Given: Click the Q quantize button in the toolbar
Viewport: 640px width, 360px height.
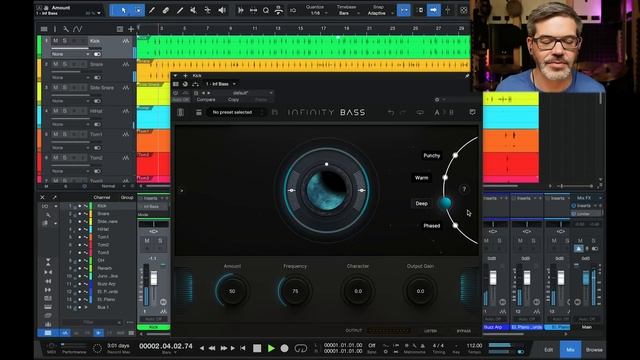Looking at the screenshot, I should pos(266,10).
